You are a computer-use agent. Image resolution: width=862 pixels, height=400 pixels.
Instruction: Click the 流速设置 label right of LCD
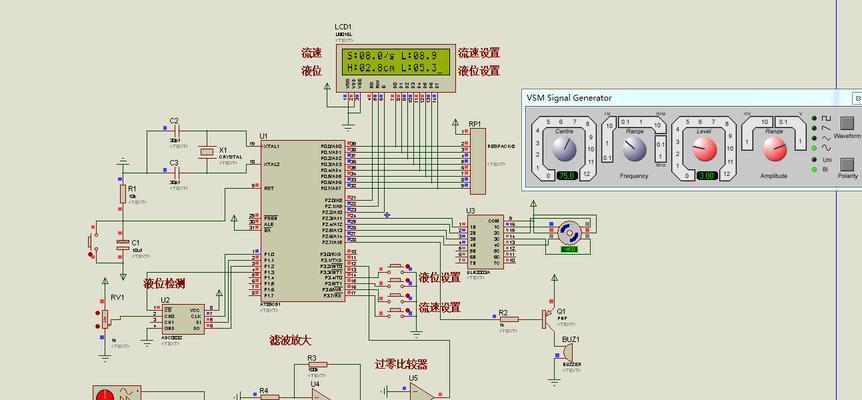point(479,53)
